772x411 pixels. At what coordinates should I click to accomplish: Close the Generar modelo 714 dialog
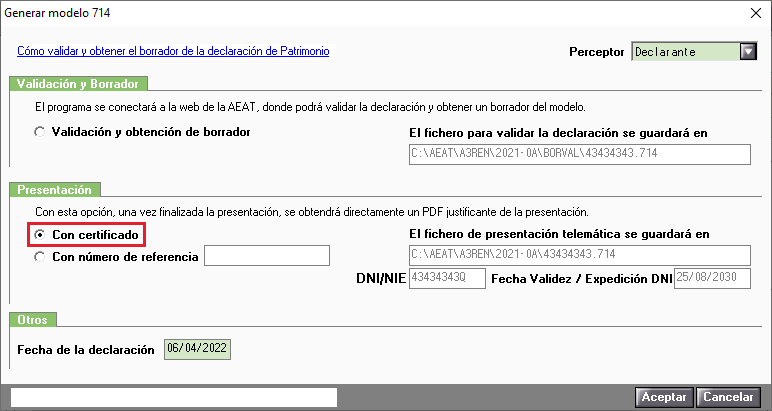click(x=756, y=13)
